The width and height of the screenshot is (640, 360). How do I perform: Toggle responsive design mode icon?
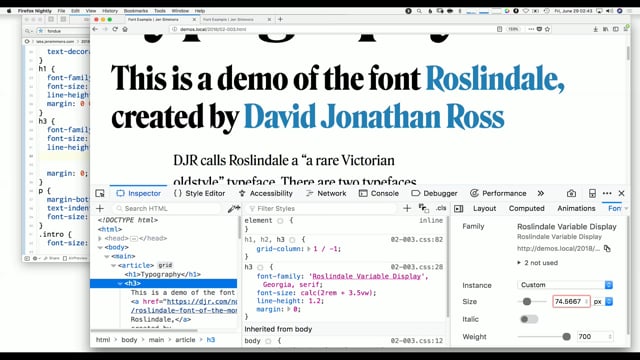point(592,193)
